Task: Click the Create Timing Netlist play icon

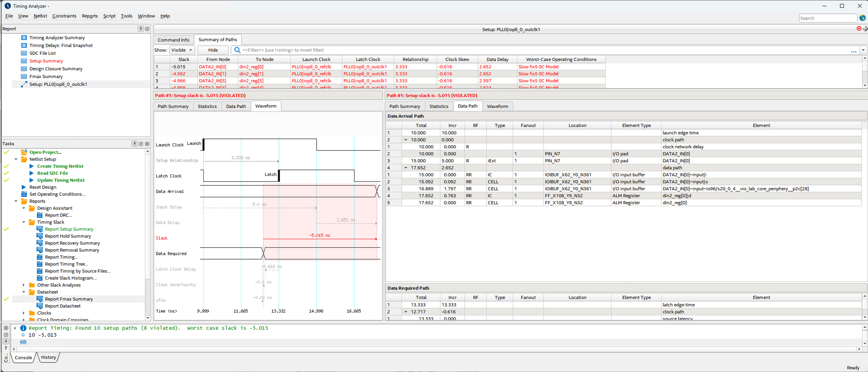Action: [x=32, y=166]
